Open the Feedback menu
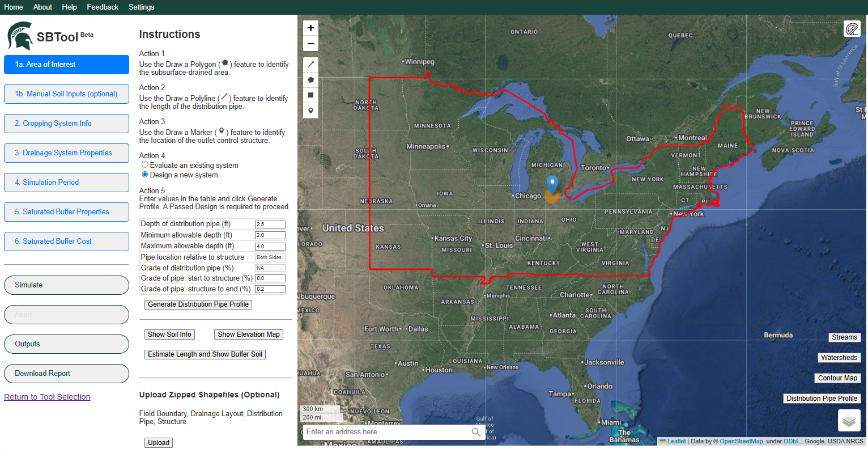 tap(103, 7)
